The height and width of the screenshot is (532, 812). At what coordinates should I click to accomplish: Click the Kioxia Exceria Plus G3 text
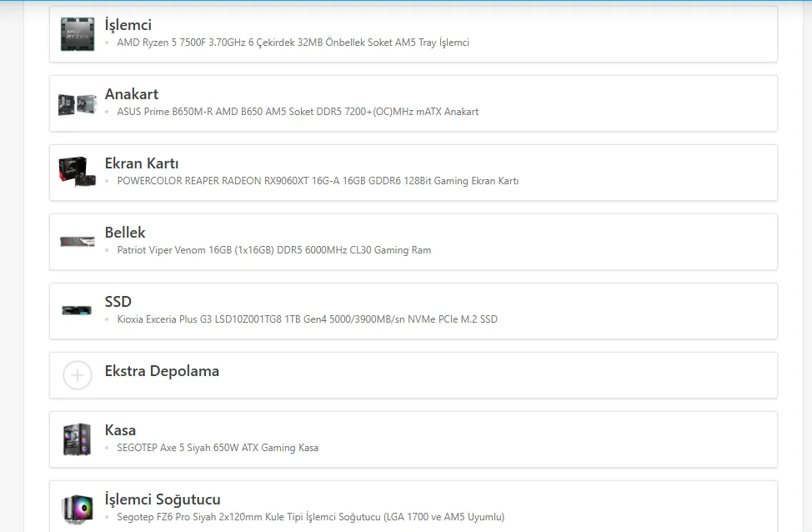click(x=307, y=319)
